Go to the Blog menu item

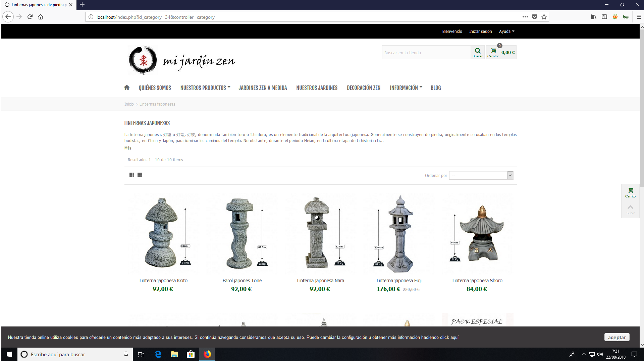(436, 88)
